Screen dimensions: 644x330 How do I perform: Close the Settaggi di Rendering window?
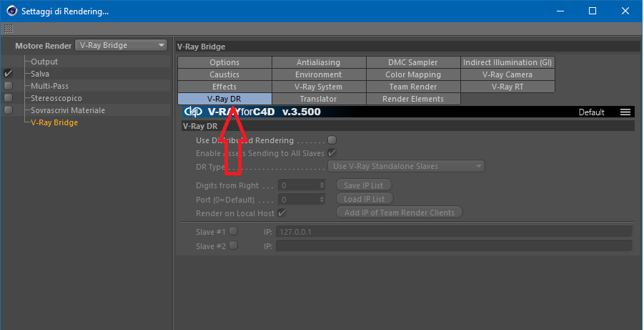click(x=625, y=11)
